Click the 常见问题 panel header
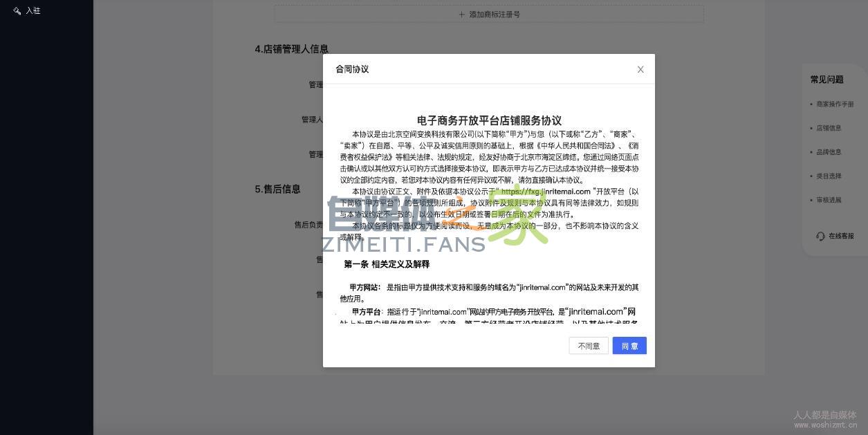This screenshot has height=435, width=868. point(826,80)
